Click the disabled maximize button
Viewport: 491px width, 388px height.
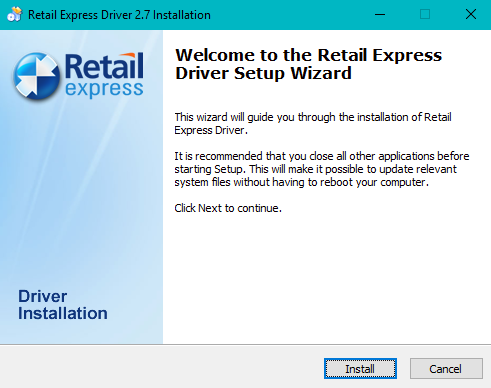coord(425,15)
